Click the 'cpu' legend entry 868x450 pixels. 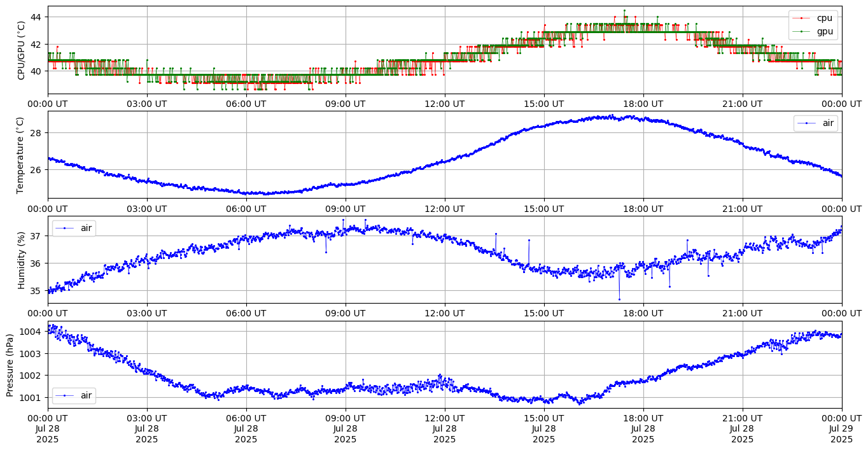[812, 18]
